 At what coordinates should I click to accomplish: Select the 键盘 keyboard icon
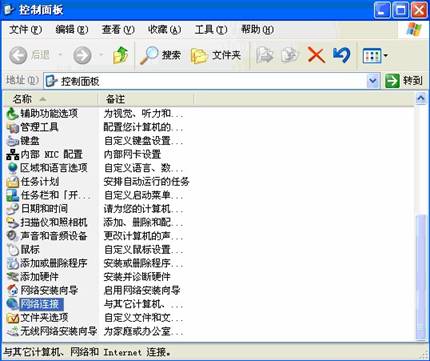pyautogui.click(x=13, y=141)
